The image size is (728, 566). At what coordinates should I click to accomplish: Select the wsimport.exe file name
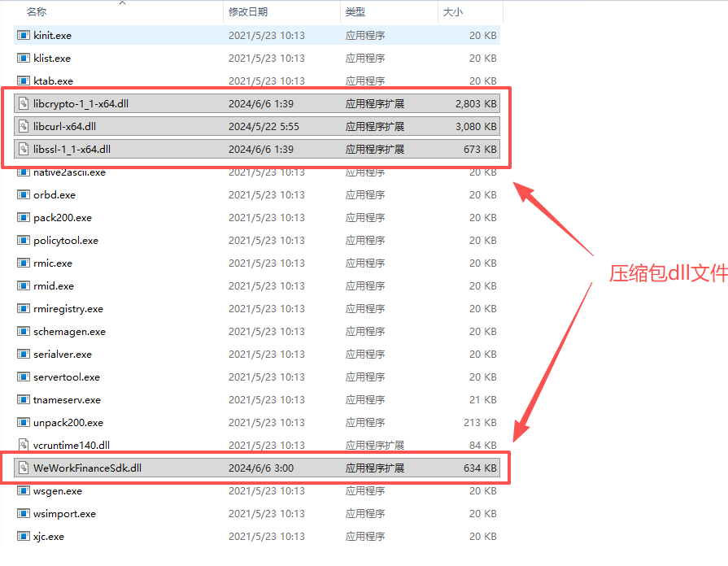(64, 513)
